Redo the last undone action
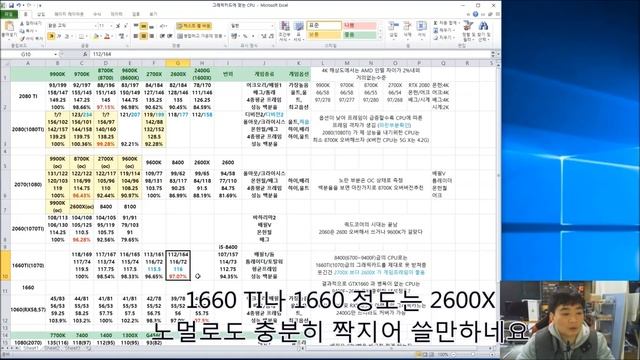640x360 pixels. click(x=29, y=5)
